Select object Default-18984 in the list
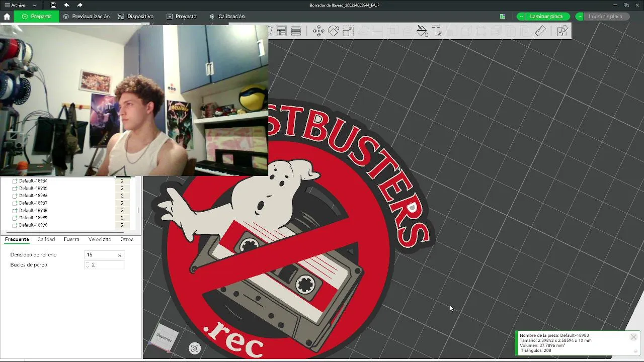 (33, 181)
